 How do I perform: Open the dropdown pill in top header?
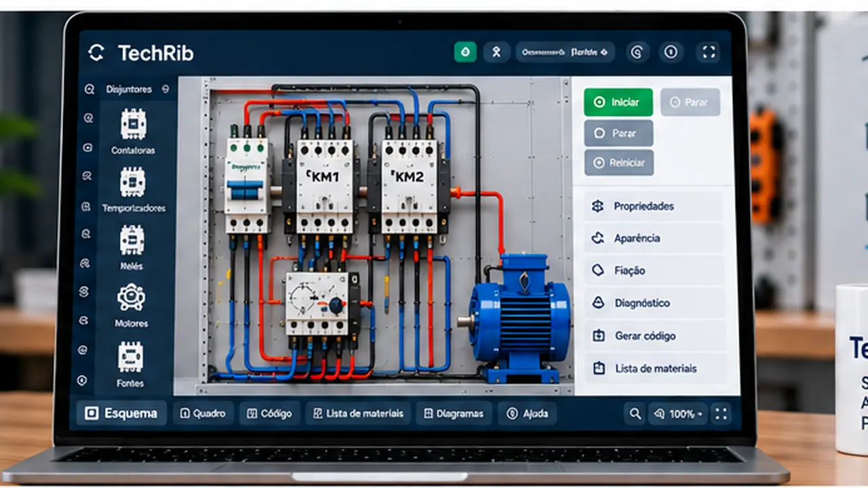[565, 52]
